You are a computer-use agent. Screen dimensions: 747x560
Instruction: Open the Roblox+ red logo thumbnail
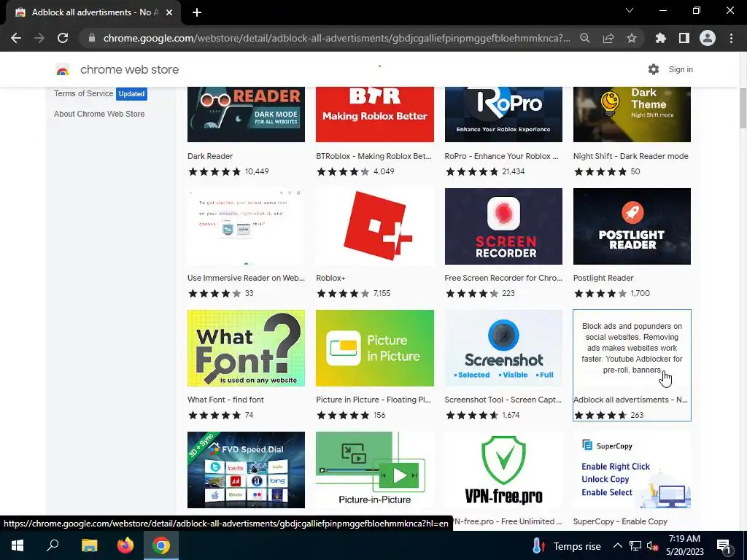pos(374,226)
